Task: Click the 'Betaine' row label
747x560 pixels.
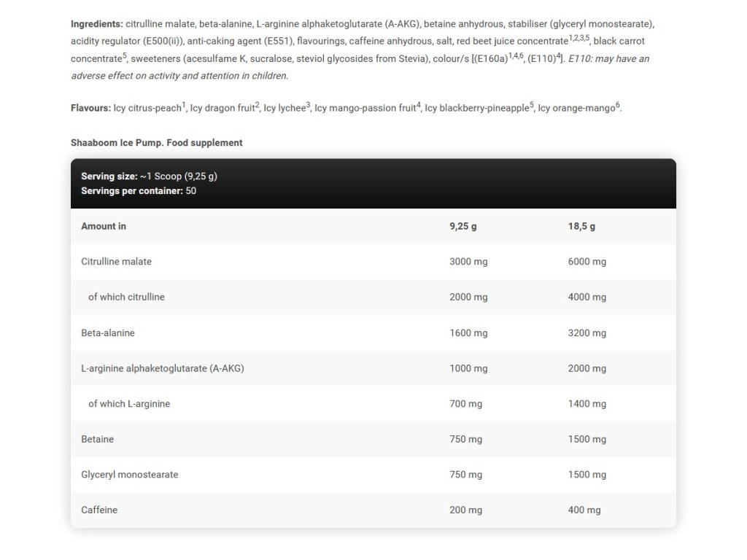Action: tap(98, 439)
